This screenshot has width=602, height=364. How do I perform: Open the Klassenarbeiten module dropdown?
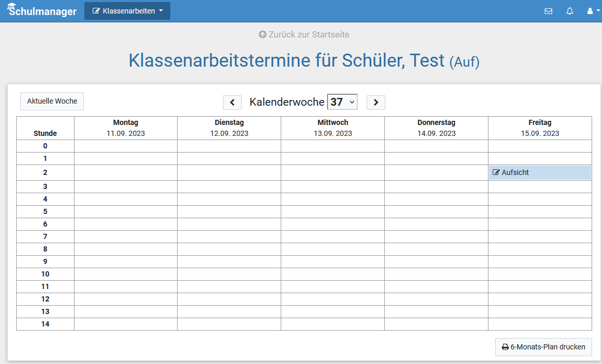pos(127,11)
